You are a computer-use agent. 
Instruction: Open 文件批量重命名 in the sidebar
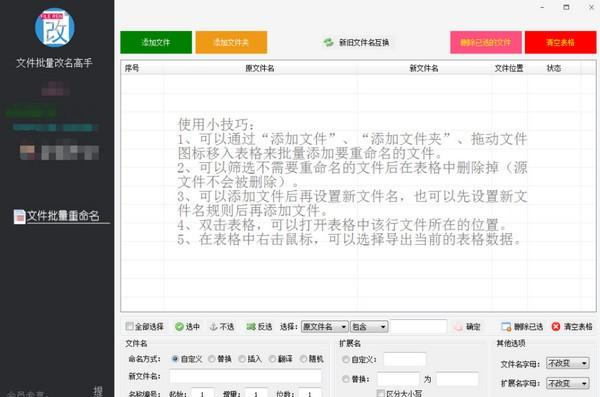63,216
